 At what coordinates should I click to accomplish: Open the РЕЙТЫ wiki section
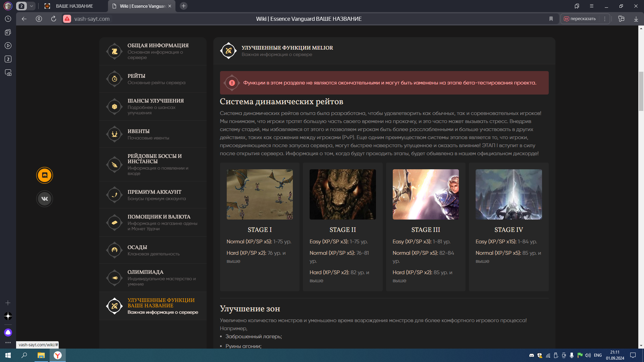click(x=153, y=79)
